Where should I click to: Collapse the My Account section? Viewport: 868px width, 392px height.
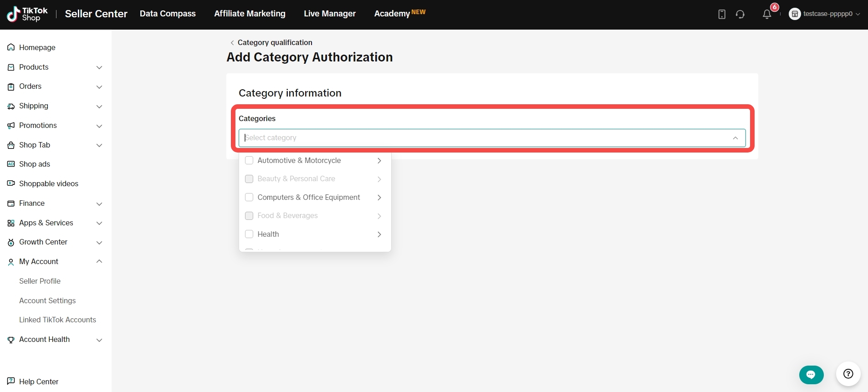(99, 261)
